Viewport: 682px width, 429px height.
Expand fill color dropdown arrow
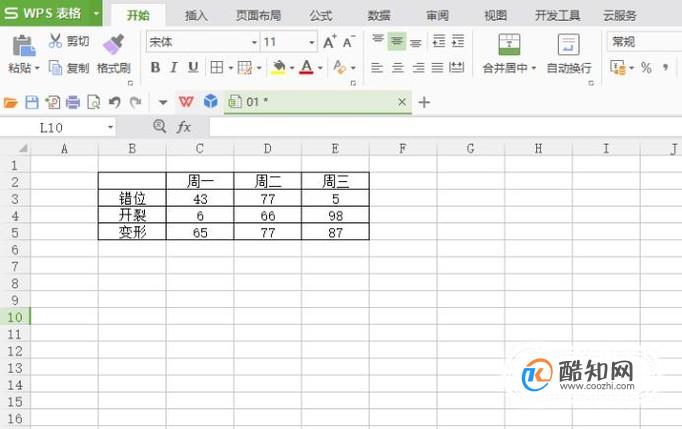click(x=292, y=68)
